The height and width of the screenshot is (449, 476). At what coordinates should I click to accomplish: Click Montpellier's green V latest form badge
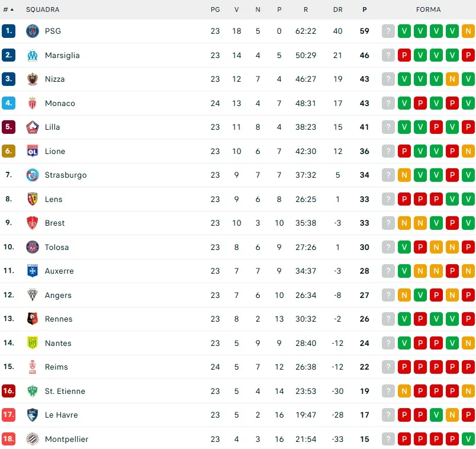468,439
